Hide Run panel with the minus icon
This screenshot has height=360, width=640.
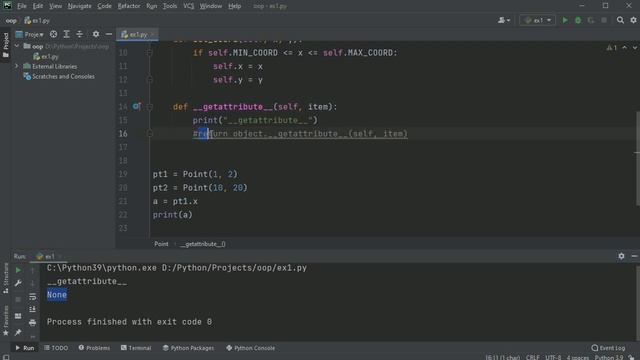click(634, 256)
